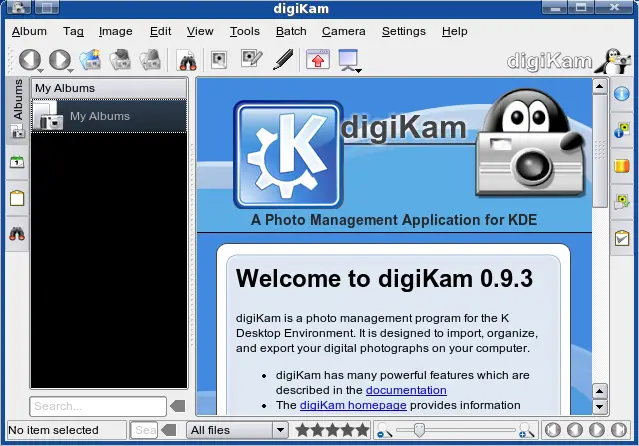
Task: Open the View menu
Action: pyautogui.click(x=200, y=31)
